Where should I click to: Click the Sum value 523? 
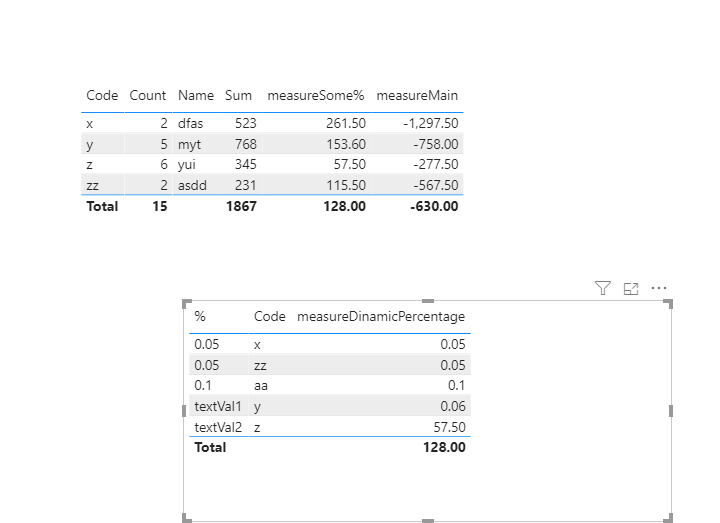point(246,124)
